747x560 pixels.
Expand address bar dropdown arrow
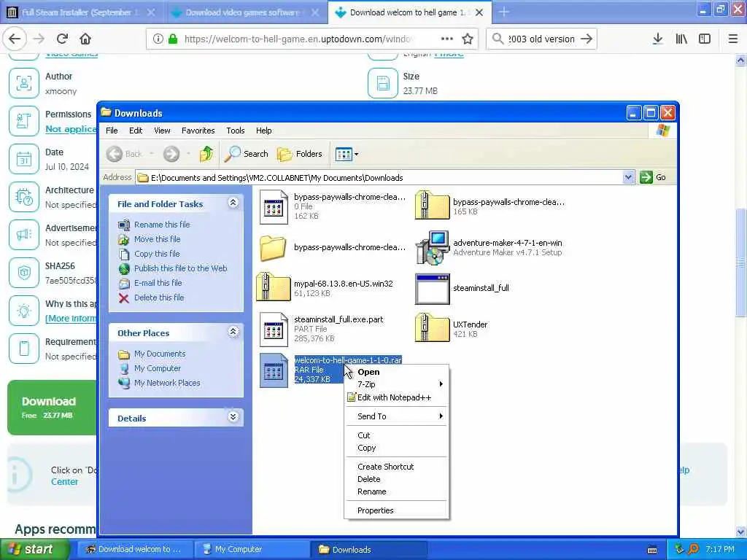pyautogui.click(x=628, y=177)
